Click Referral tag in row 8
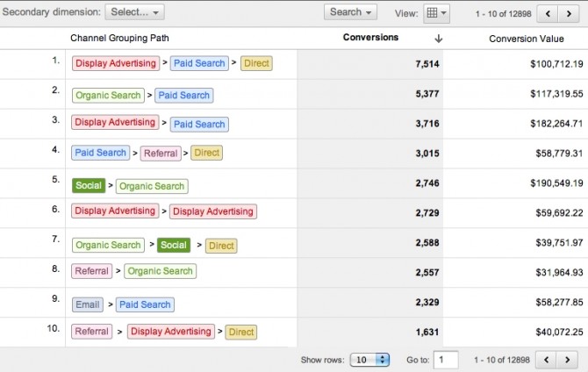This screenshot has height=372, width=588. pyautogui.click(x=91, y=272)
